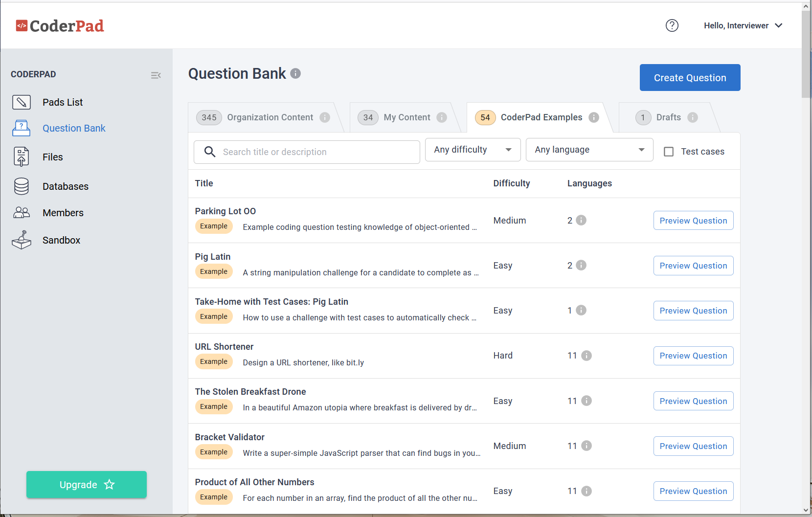The image size is (812, 517).
Task: Show languages info for Pig Latin row
Action: point(581,265)
